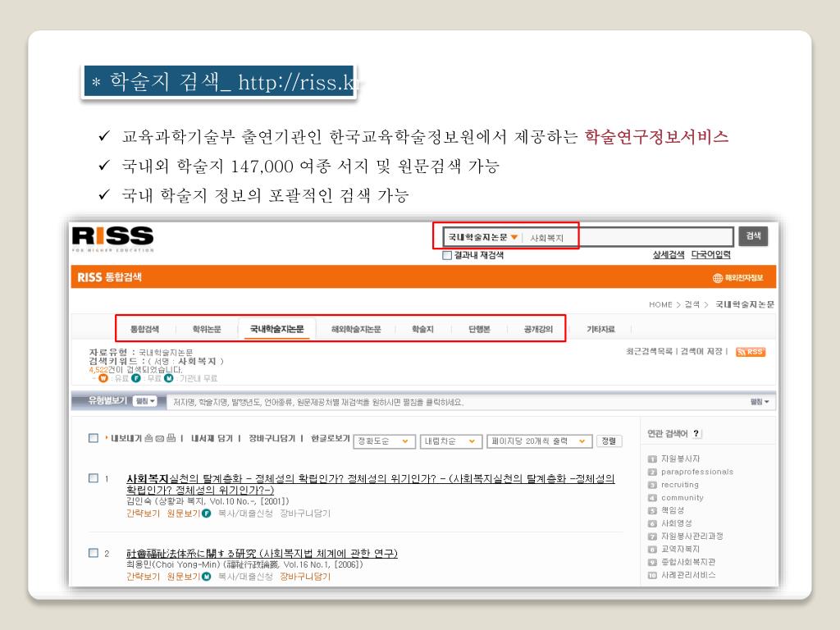Viewport: 840px width, 630px height.
Task: Open the 페이지당 20개씩 출력 dropdown
Action: tap(539, 441)
